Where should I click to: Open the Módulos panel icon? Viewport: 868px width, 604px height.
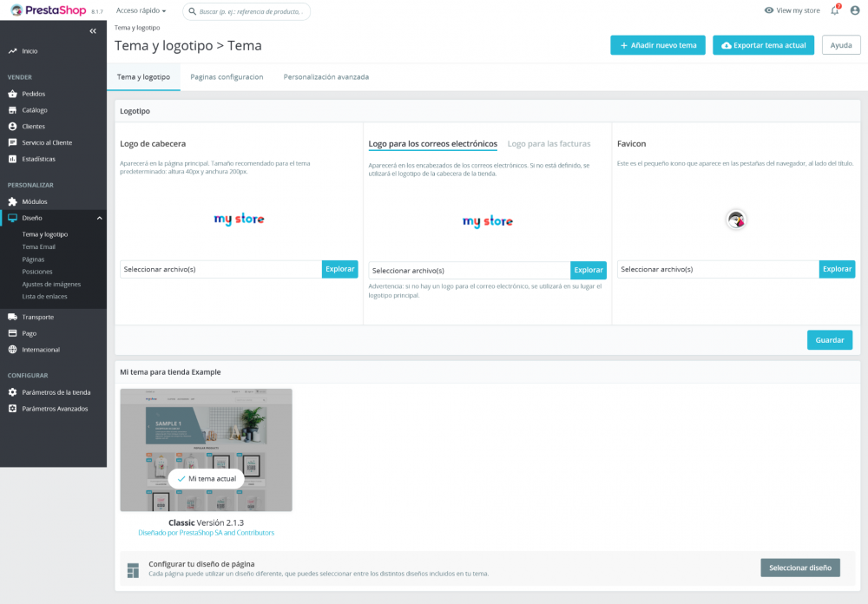[13, 201]
